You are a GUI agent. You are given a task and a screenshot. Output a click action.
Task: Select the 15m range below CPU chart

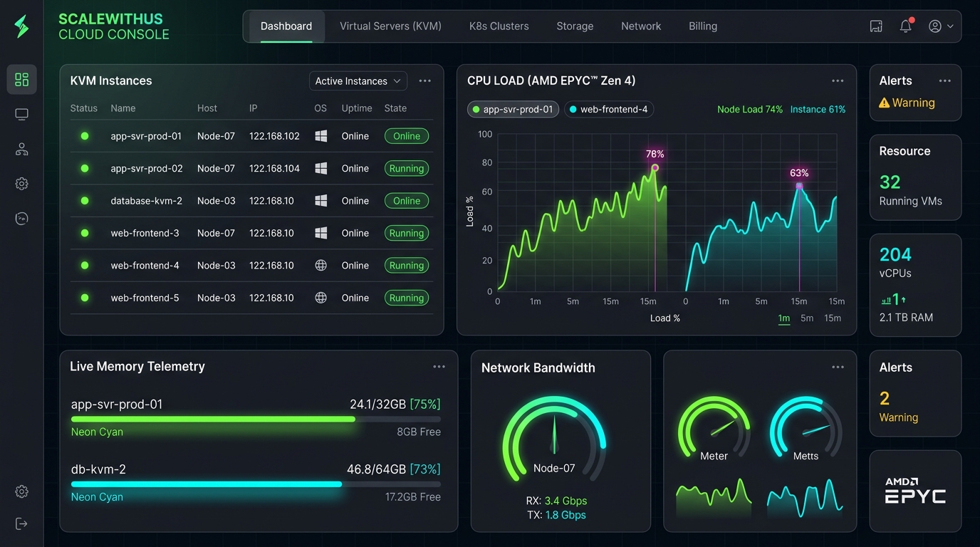pyautogui.click(x=833, y=318)
